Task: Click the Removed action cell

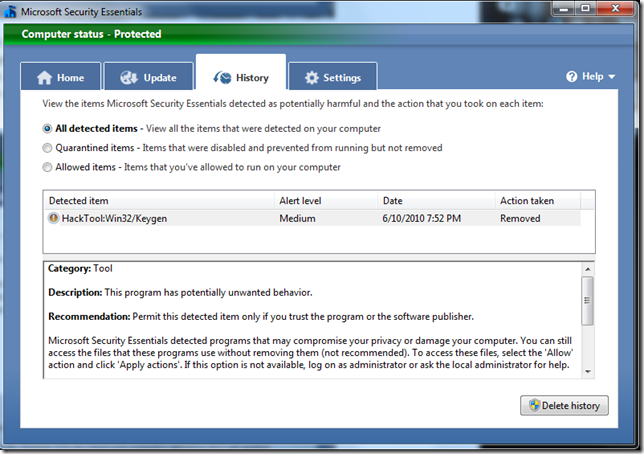Action: coord(520,219)
